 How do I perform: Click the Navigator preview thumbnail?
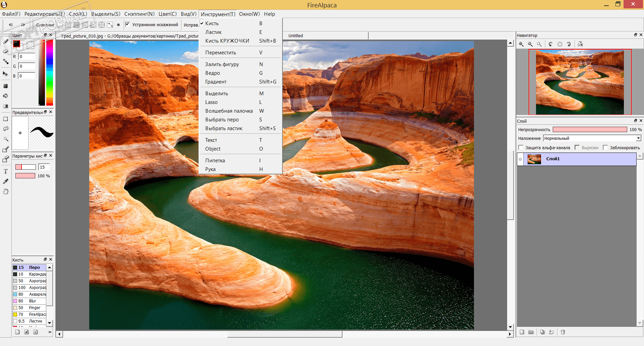580,82
